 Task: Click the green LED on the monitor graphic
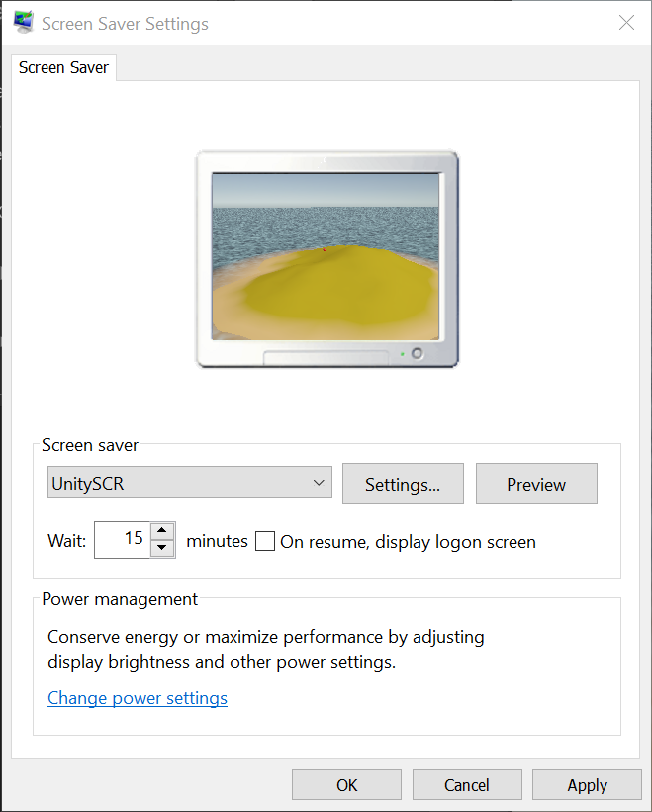click(403, 354)
